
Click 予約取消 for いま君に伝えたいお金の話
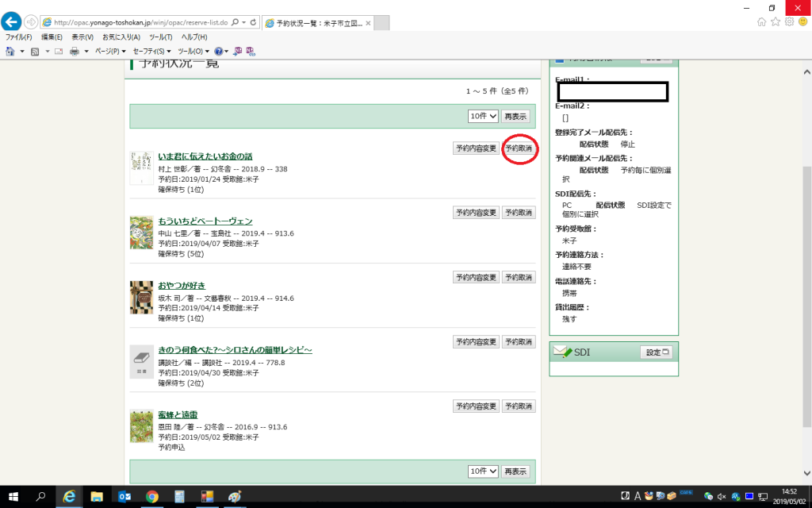[519, 148]
